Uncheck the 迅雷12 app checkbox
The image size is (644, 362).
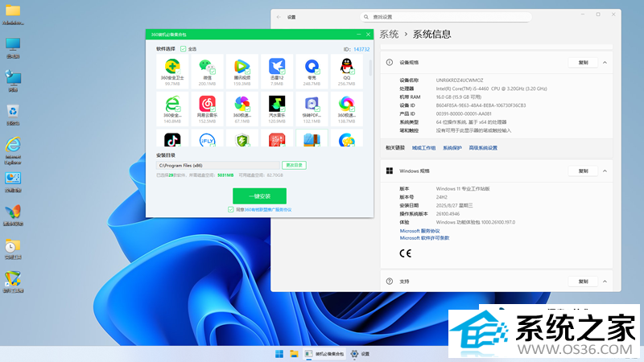(x=283, y=72)
